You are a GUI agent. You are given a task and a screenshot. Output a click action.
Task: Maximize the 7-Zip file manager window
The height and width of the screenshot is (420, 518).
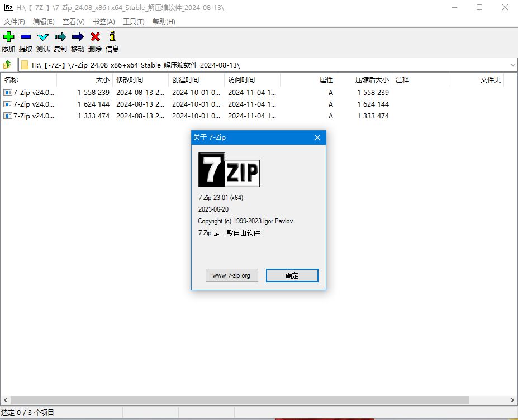(479, 7)
